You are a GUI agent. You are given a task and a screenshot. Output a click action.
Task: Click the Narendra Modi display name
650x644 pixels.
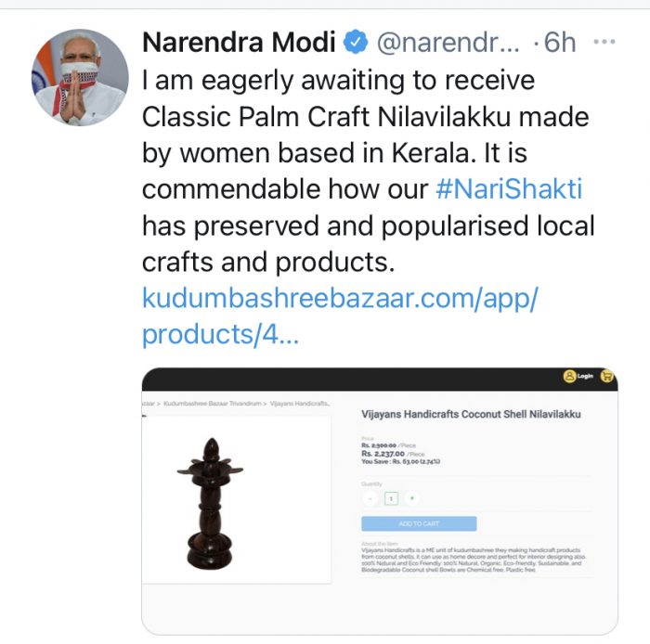click(239, 42)
